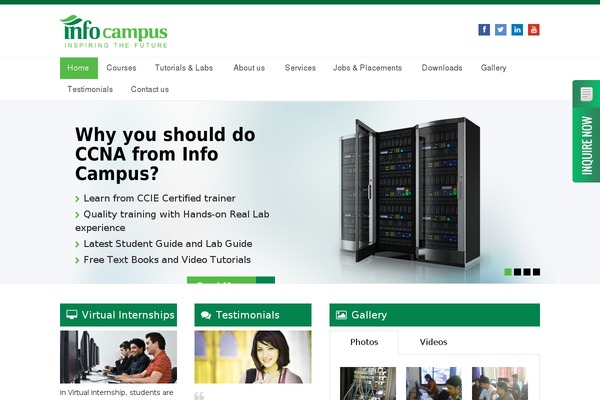Click the Info Campus logo
Screen dimensions: 600x400
pos(114,32)
